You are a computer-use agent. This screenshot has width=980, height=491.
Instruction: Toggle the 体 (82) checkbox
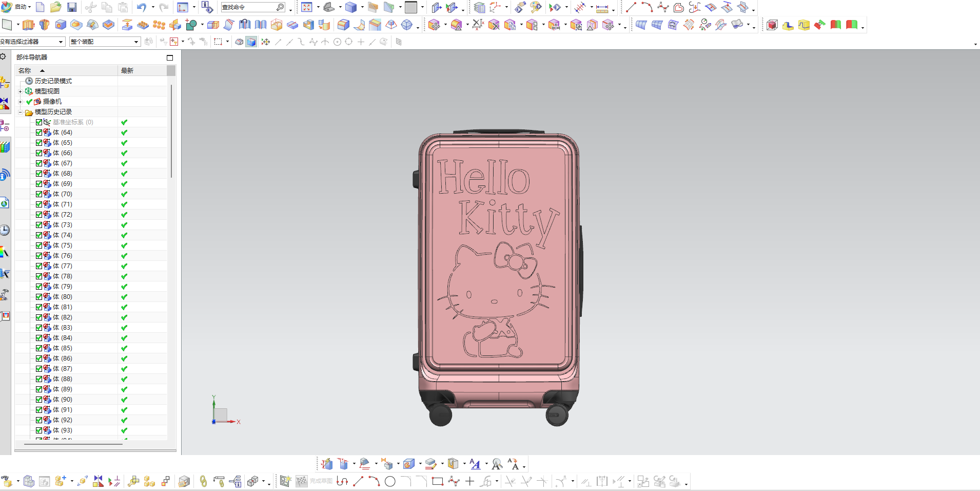pyautogui.click(x=39, y=317)
